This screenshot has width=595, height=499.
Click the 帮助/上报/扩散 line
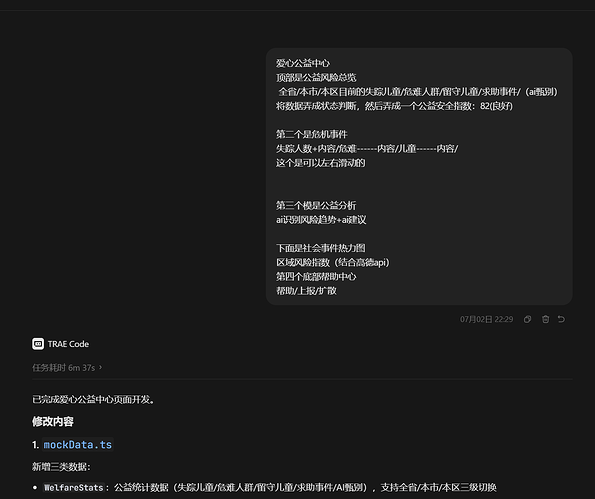[x=306, y=291]
